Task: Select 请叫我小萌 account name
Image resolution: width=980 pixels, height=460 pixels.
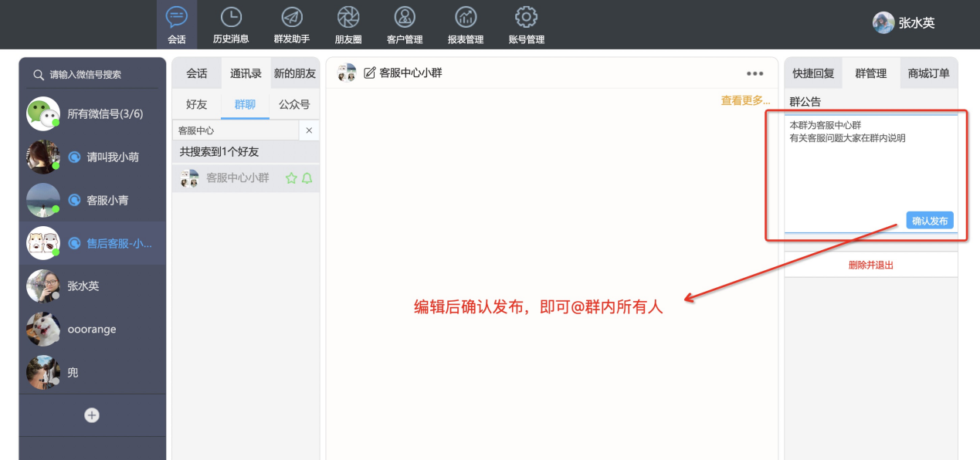Action: click(113, 157)
